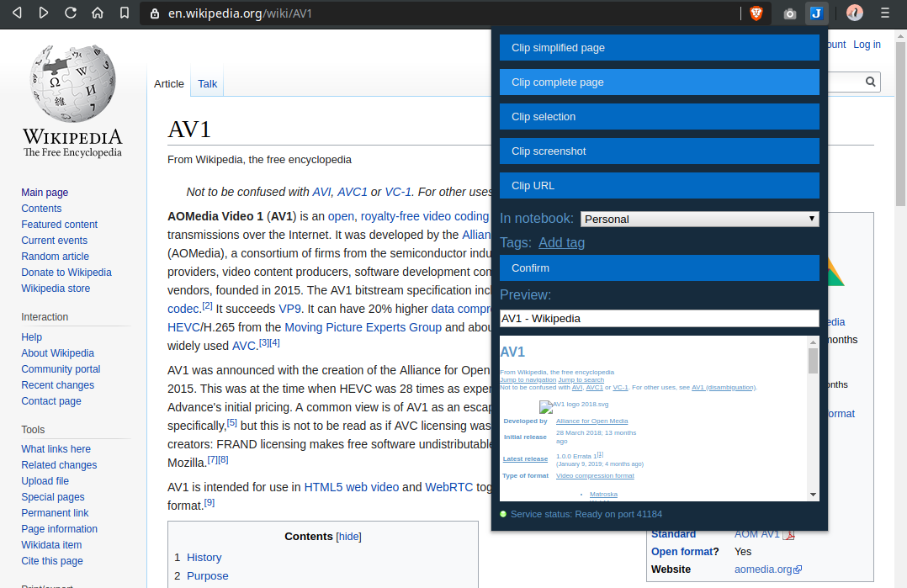Click the home icon in the toolbar
The height and width of the screenshot is (588, 907).
tap(97, 13)
